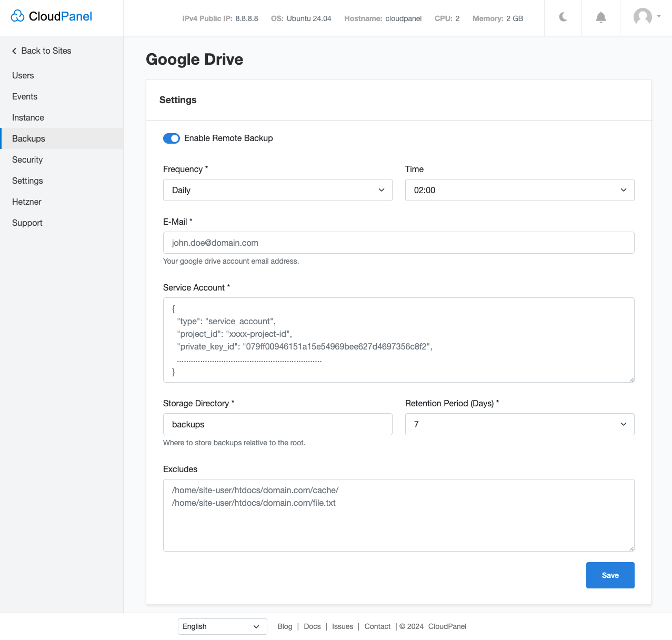Select Events in the sidebar
The height and width of the screenshot is (640, 672).
pos(24,96)
